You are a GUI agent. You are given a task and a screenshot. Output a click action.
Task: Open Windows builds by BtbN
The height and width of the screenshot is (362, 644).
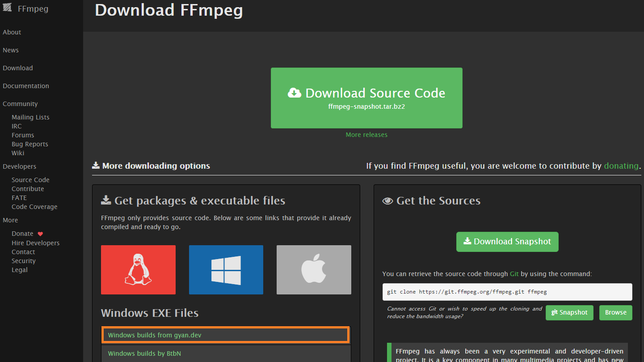pos(226,353)
